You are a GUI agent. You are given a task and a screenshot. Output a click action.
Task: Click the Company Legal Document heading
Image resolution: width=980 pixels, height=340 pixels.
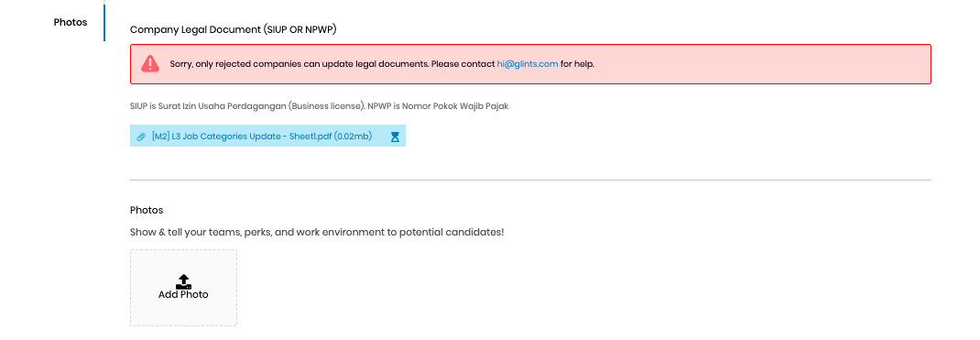click(x=234, y=29)
